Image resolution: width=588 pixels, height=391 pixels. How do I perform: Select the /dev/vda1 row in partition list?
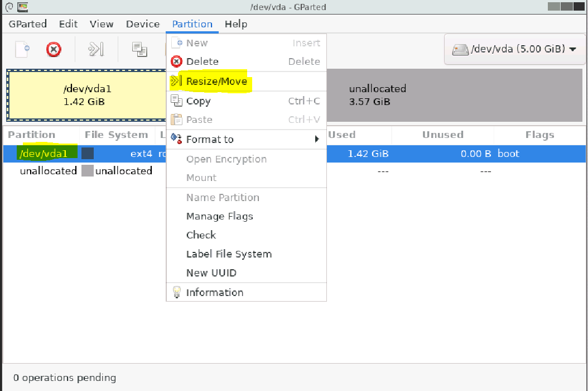click(295, 154)
